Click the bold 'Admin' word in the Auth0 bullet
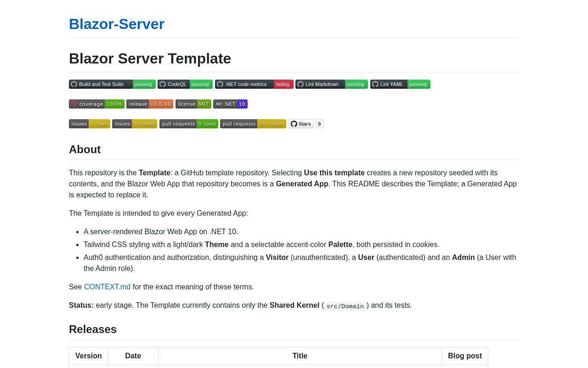This screenshot has height=368, width=588. [464, 258]
